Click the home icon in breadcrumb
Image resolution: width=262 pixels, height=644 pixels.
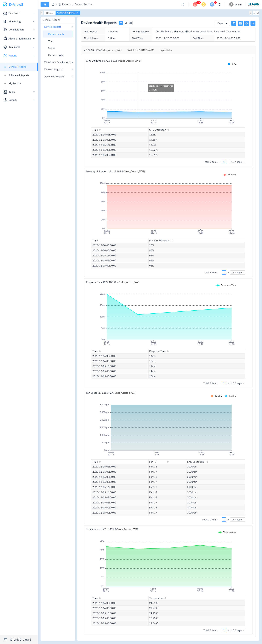(53, 4)
